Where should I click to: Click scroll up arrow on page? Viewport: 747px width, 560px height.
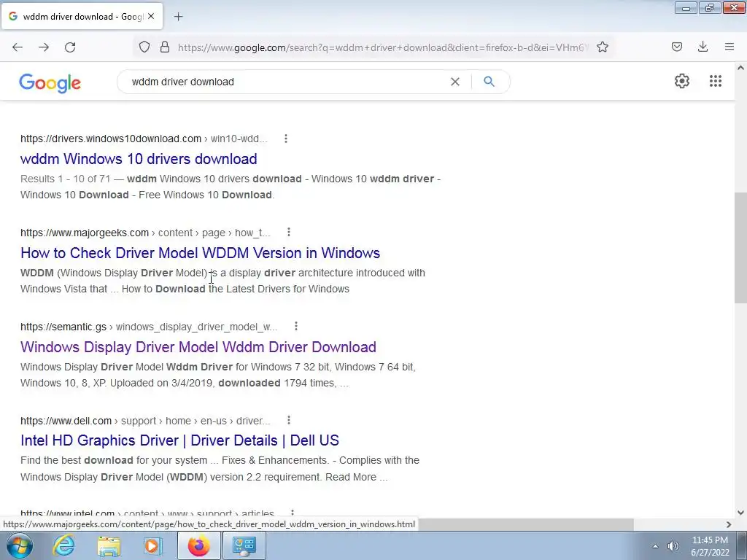pos(740,68)
